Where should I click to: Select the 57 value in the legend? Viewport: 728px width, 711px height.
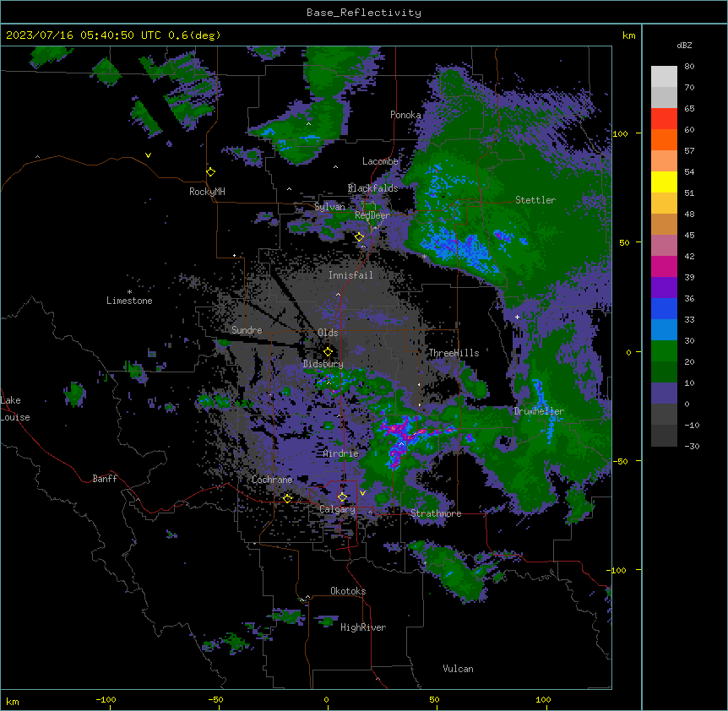click(689, 151)
